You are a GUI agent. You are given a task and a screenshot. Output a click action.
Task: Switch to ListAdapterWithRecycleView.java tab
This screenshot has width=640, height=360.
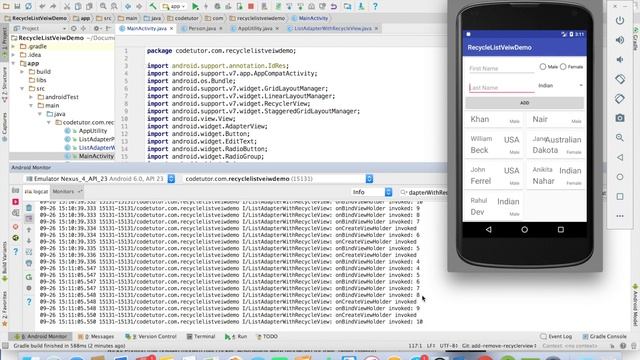coord(333,29)
